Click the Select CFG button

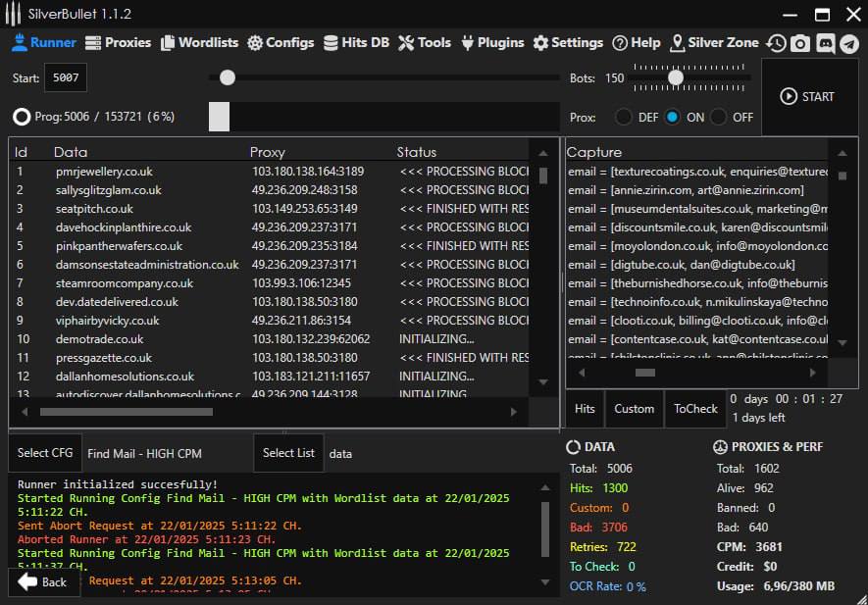[x=45, y=453]
